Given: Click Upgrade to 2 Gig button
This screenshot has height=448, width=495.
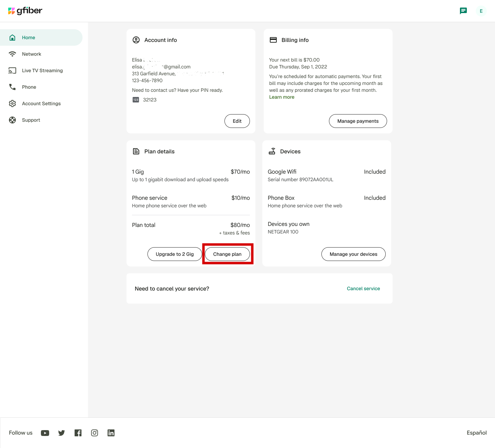Looking at the screenshot, I should click(175, 254).
